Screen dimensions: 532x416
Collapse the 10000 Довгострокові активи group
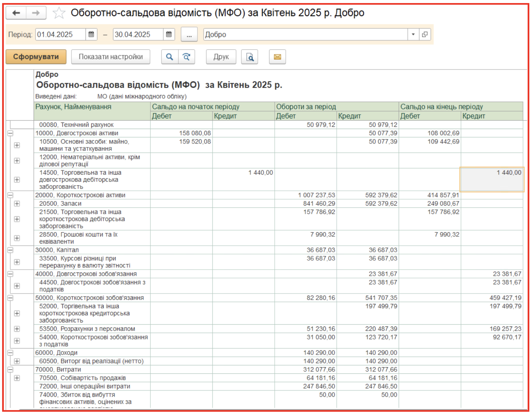click(x=10, y=133)
